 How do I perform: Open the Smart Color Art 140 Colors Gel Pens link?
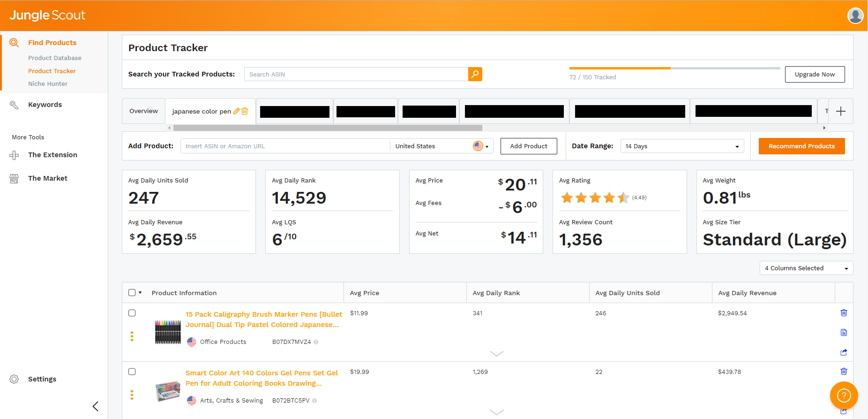coord(262,378)
